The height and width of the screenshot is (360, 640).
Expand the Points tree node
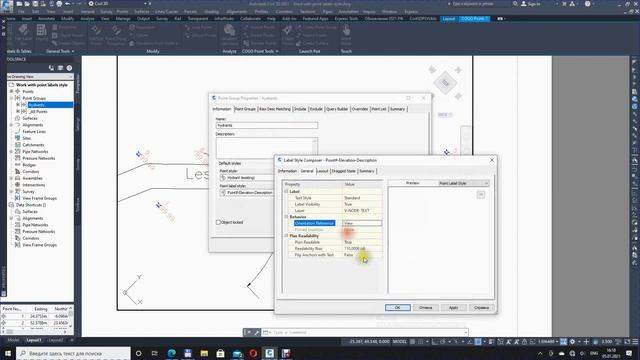click(x=11, y=91)
